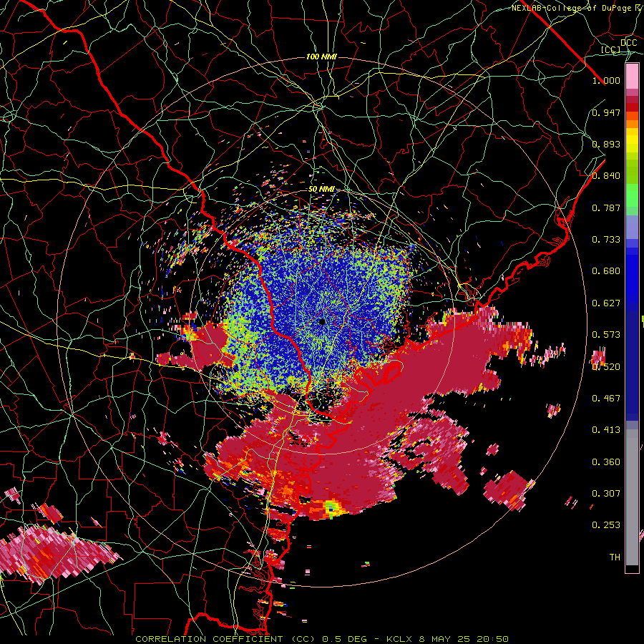Click the 'CORRELATION COEFFICIENT (CC)' caption text
The image size is (644, 644).
[225, 639]
